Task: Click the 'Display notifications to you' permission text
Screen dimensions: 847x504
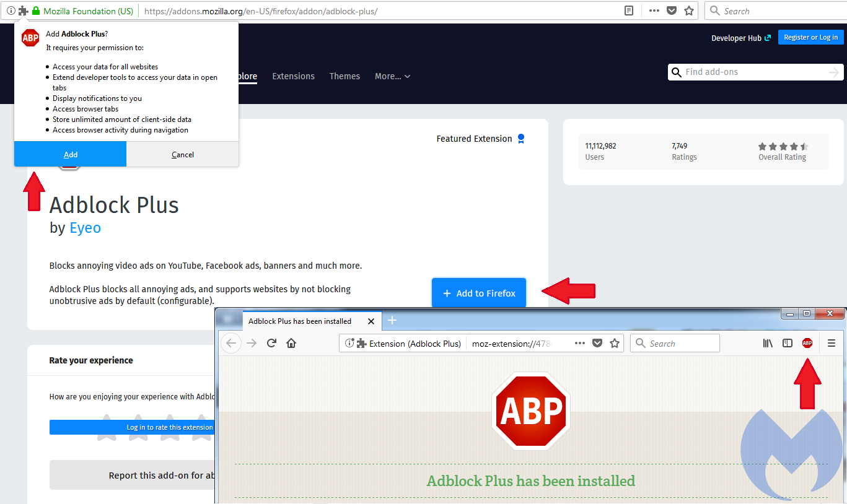Action: pos(97,98)
